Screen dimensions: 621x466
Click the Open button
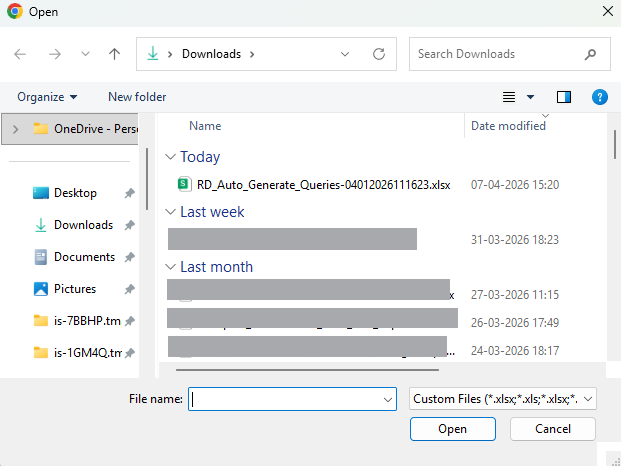453,429
